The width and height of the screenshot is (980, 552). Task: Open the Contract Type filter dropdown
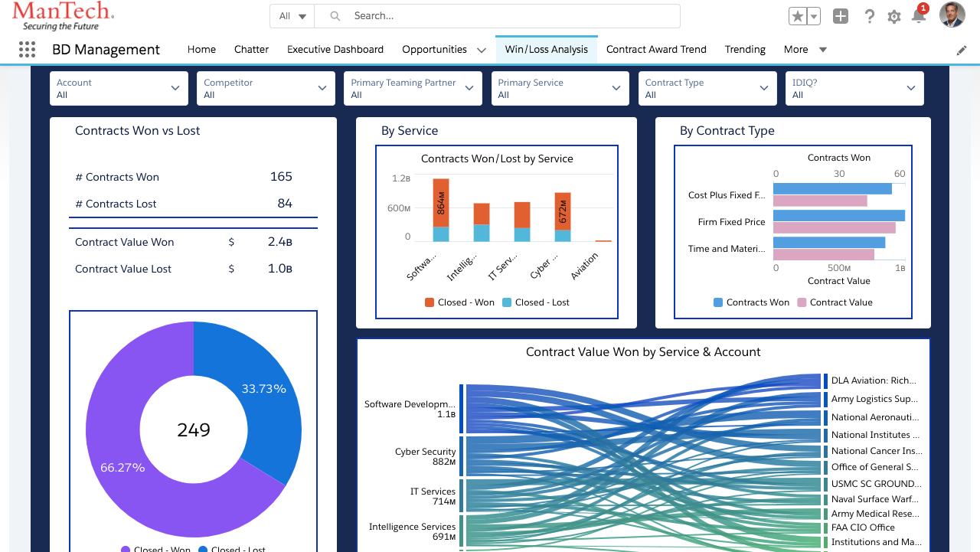click(707, 88)
